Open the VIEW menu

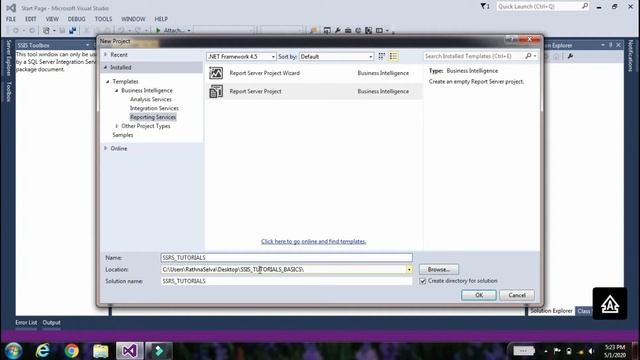52,19
